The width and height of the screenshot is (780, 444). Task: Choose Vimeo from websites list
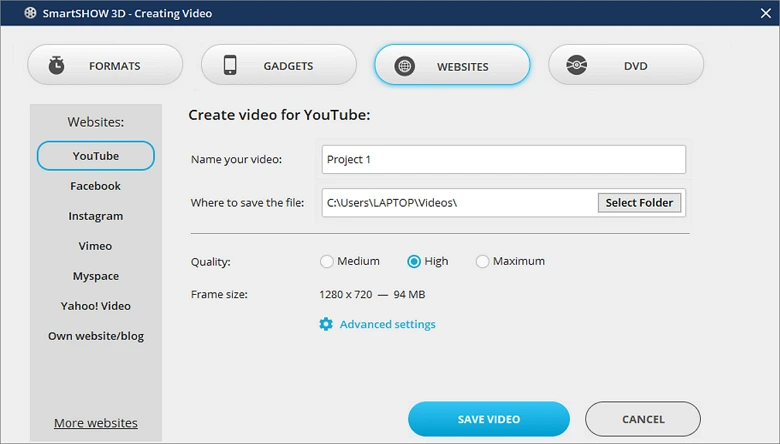(x=96, y=246)
